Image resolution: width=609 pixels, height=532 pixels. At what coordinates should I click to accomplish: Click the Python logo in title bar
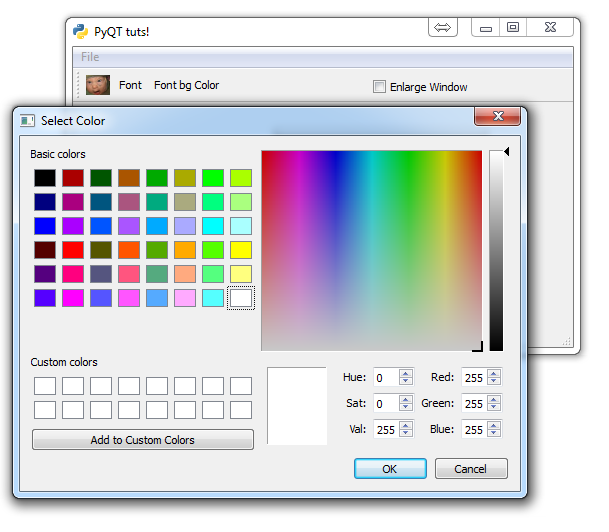[81, 31]
